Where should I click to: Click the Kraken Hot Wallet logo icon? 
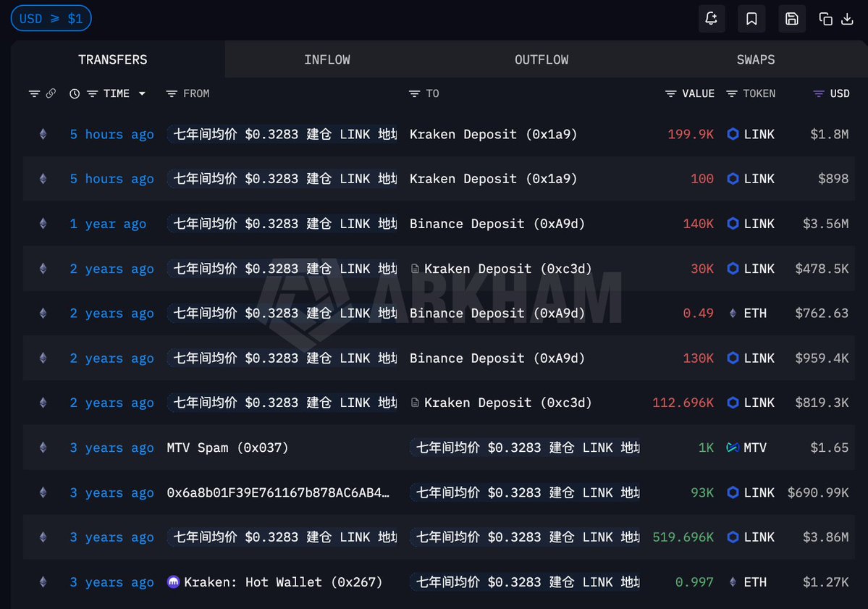coord(174,582)
